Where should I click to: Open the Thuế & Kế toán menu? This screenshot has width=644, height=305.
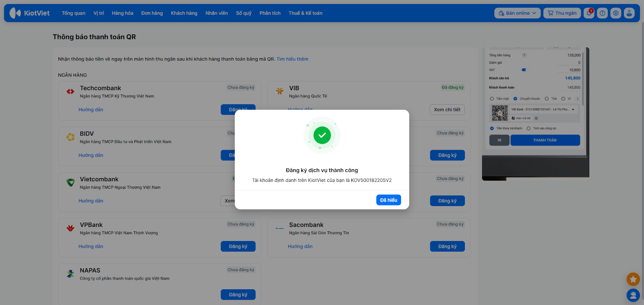[x=305, y=13]
